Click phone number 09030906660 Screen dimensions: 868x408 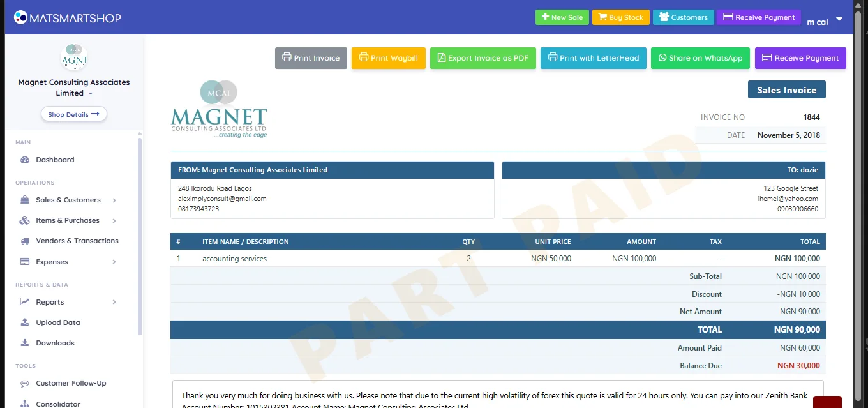click(x=798, y=209)
